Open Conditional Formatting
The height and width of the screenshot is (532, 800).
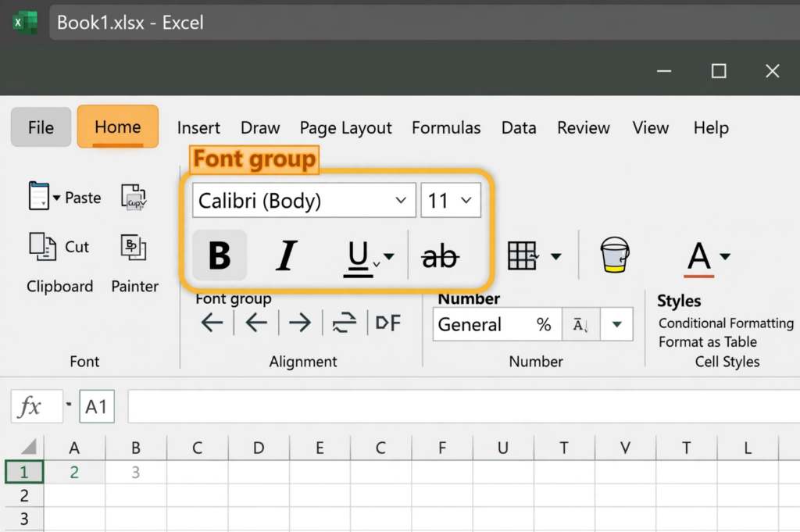(726, 323)
